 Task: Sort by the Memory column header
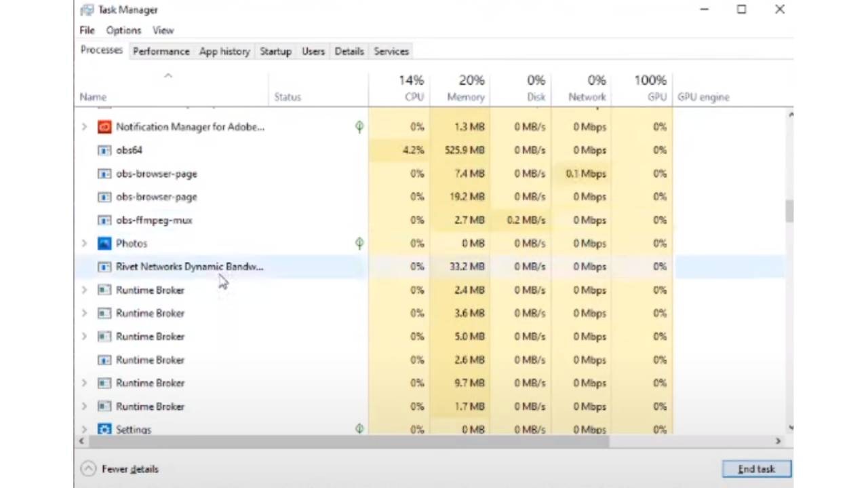(460, 88)
